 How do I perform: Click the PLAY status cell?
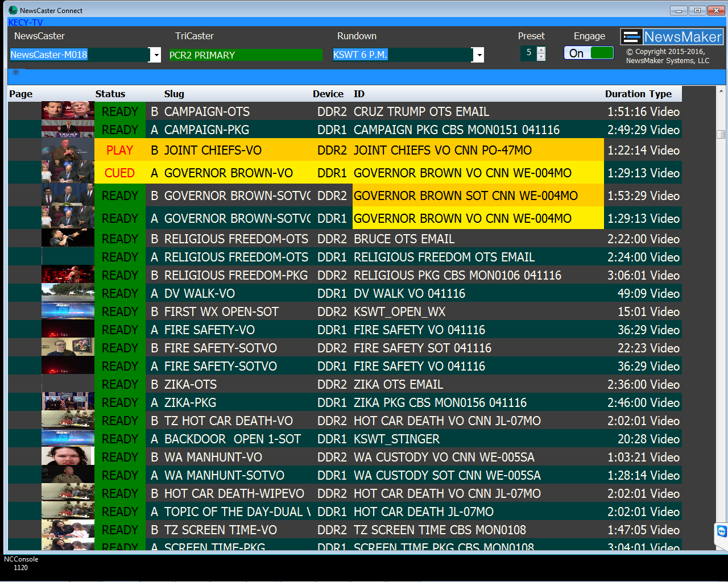(x=120, y=150)
